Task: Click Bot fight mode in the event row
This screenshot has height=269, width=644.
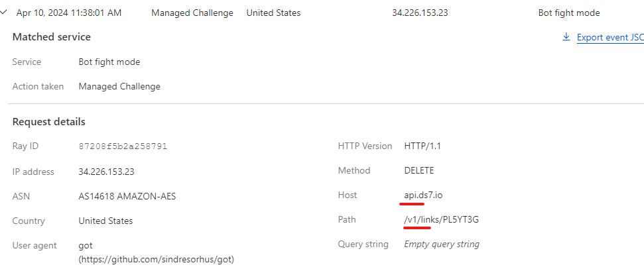Action: coord(568,13)
